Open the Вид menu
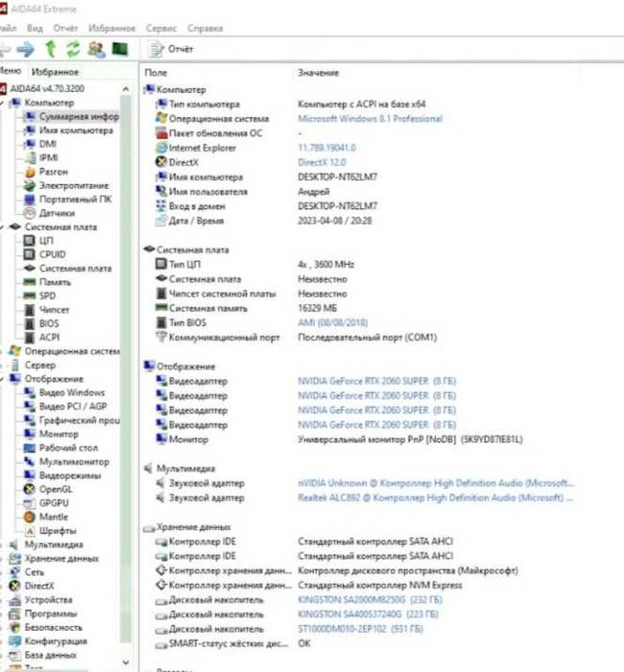This screenshot has height=672, width=624. [35, 28]
